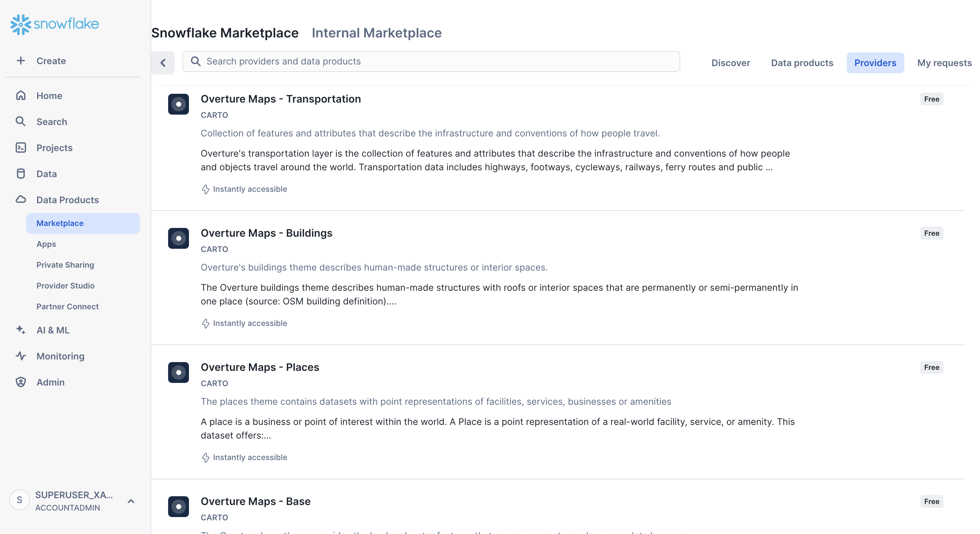
Task: Click the AI & ML sparkle icon
Action: click(x=21, y=330)
